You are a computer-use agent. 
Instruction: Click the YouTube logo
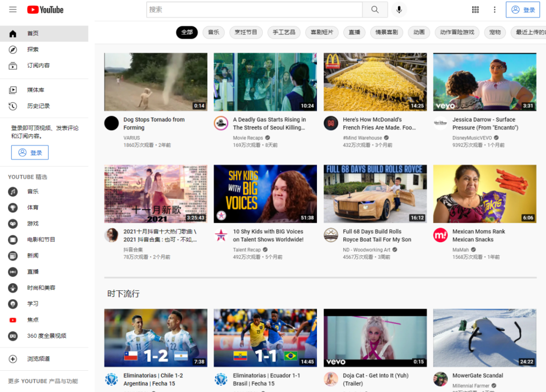pyautogui.click(x=45, y=10)
